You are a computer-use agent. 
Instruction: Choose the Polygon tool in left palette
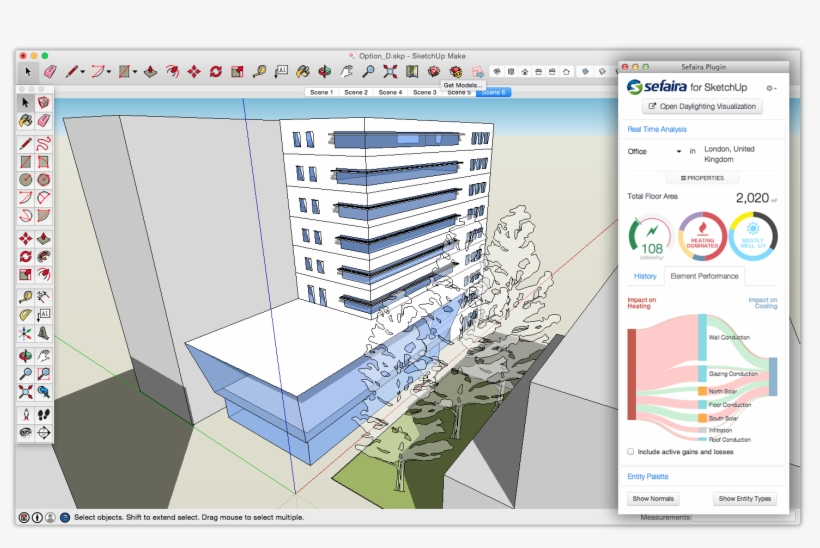pyautogui.click(x=43, y=180)
